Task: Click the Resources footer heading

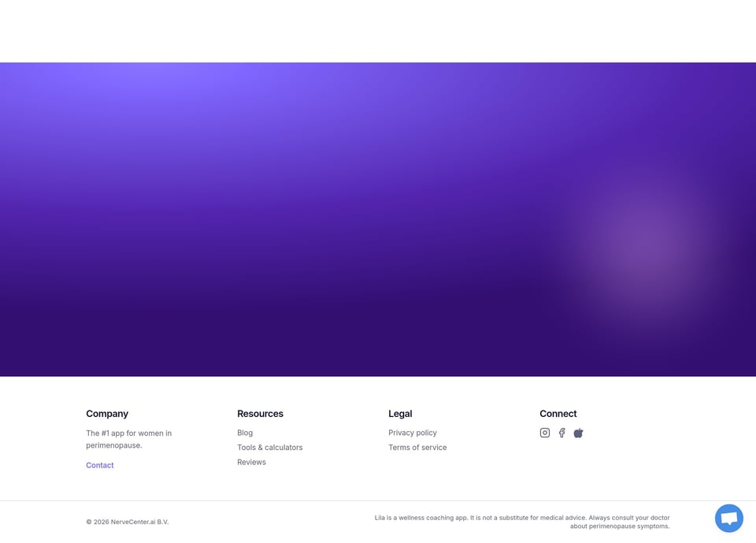Action: click(261, 414)
